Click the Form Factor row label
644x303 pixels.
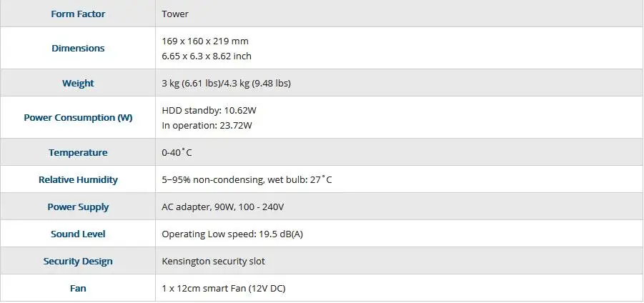[78, 14]
